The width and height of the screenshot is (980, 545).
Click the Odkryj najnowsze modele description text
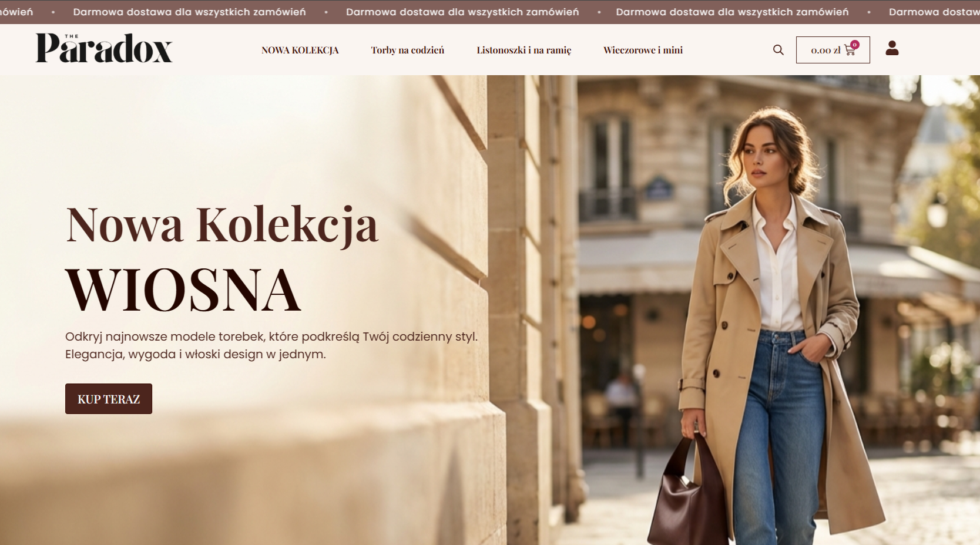click(x=271, y=345)
